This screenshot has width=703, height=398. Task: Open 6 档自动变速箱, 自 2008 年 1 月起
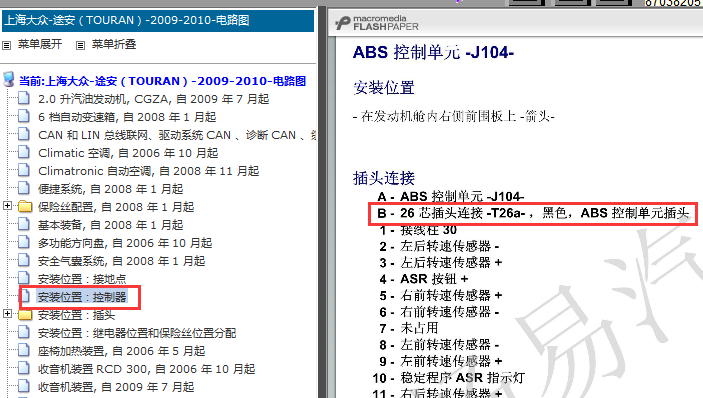127,117
